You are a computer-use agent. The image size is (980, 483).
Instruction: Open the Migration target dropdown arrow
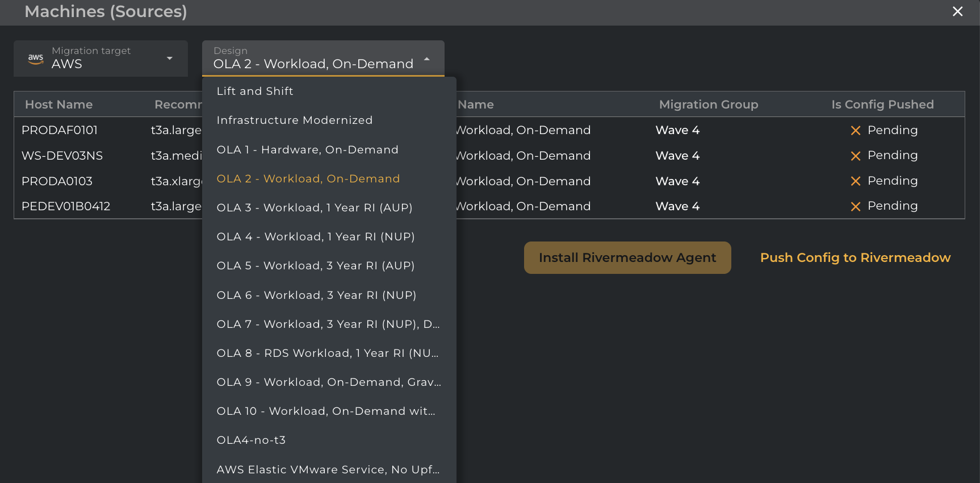(x=169, y=59)
